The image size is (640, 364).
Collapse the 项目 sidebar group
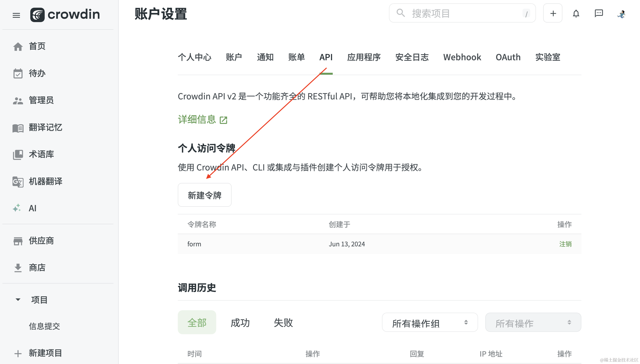tap(18, 299)
